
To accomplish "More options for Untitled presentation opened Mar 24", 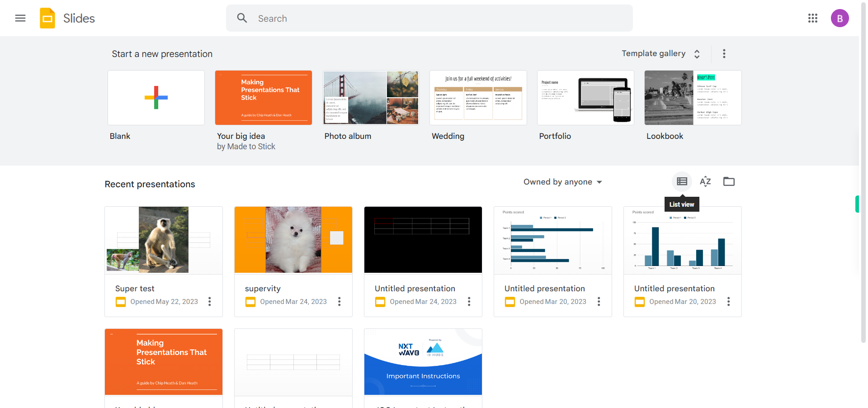I will click(x=469, y=302).
